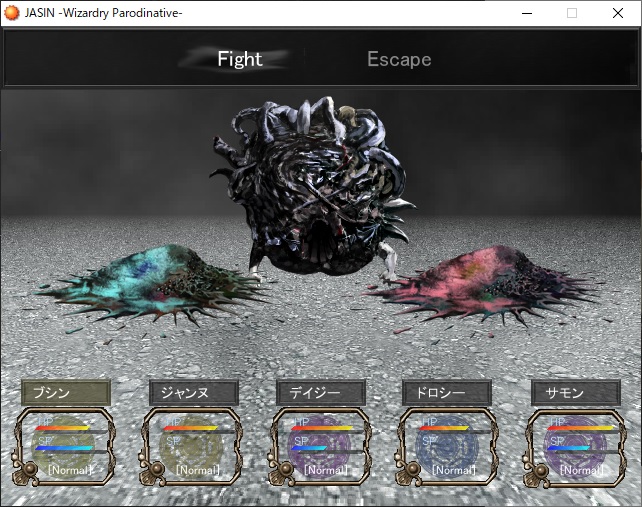
Task: Click ドロシー's blue status frame emblem
Action: (x=448, y=446)
